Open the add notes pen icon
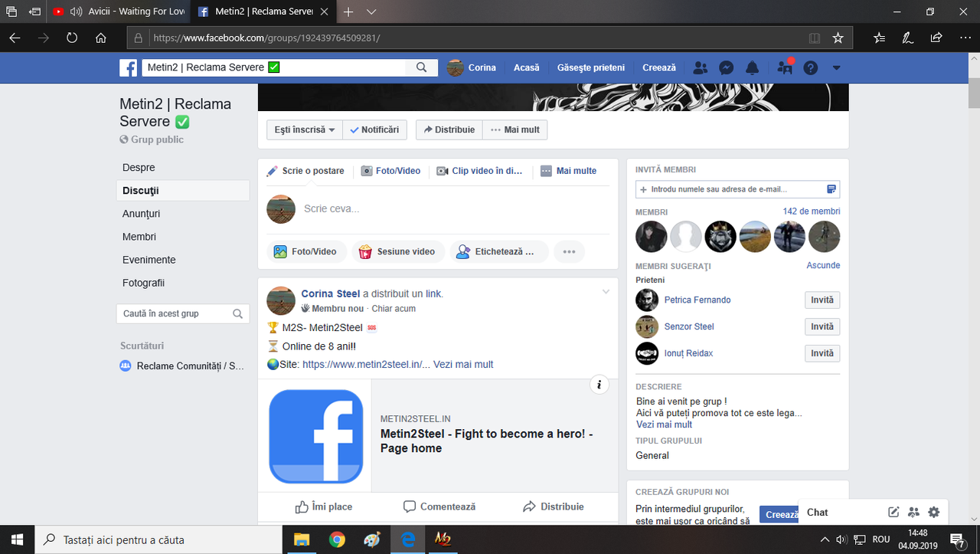The width and height of the screenshot is (980, 554). click(x=907, y=38)
